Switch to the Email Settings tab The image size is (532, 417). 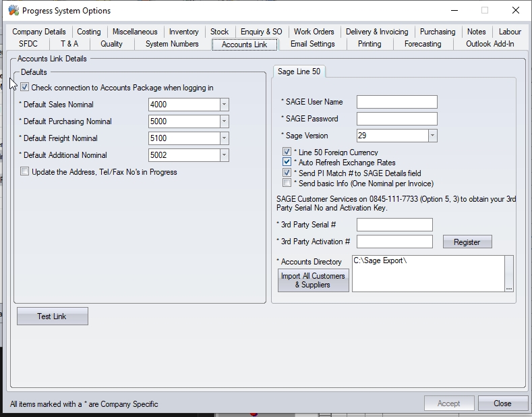pyautogui.click(x=312, y=44)
